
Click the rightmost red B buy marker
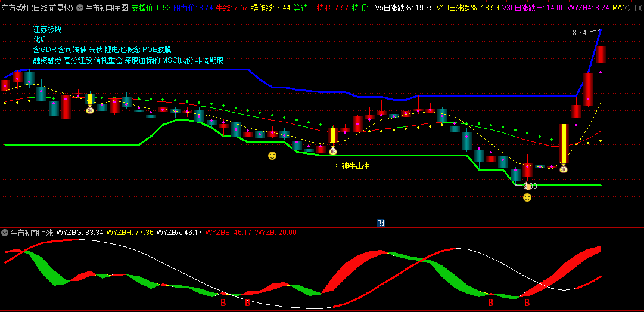[x=527, y=304]
